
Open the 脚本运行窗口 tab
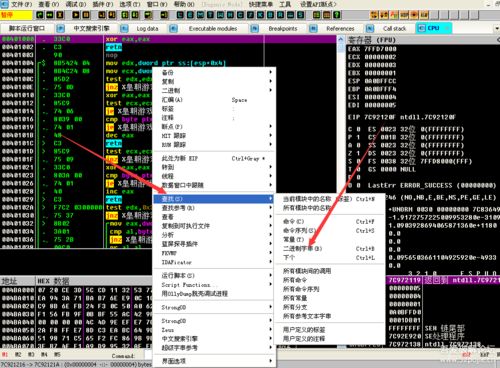27,29
